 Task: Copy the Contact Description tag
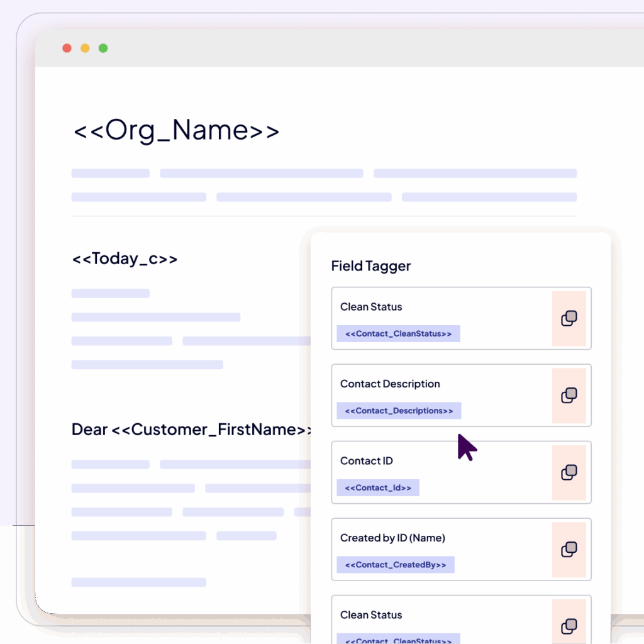point(569,396)
